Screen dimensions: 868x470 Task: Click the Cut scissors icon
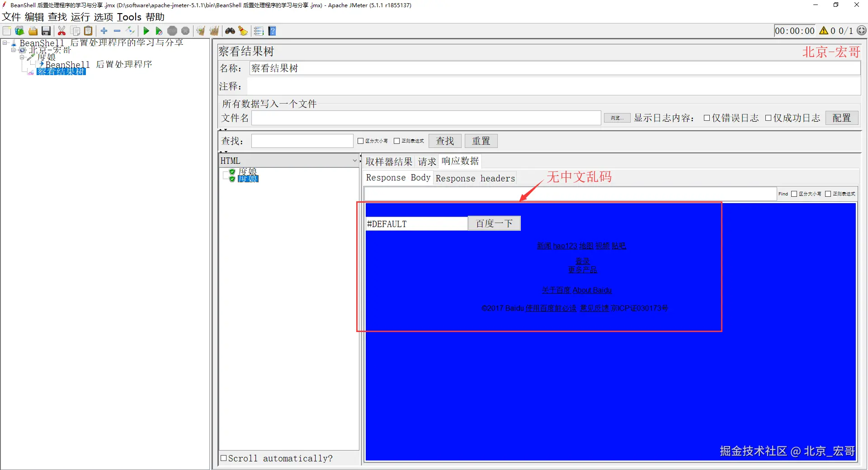pyautogui.click(x=62, y=31)
